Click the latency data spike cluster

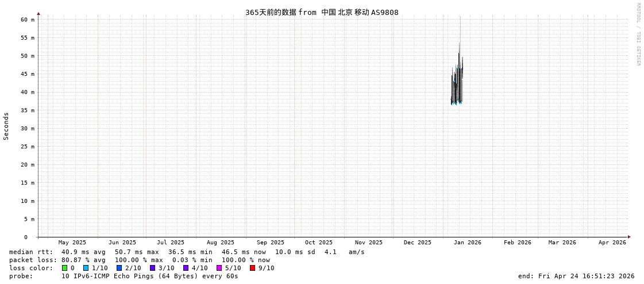(457, 80)
